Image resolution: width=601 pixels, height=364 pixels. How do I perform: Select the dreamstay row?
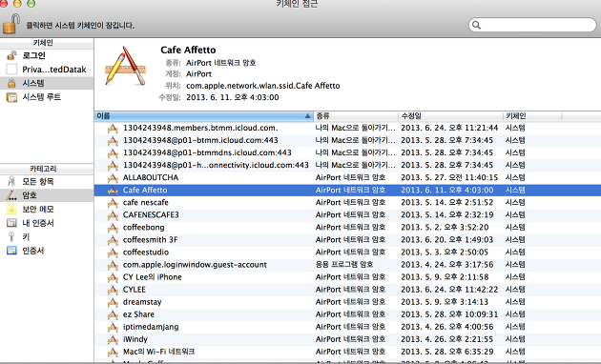click(347, 302)
